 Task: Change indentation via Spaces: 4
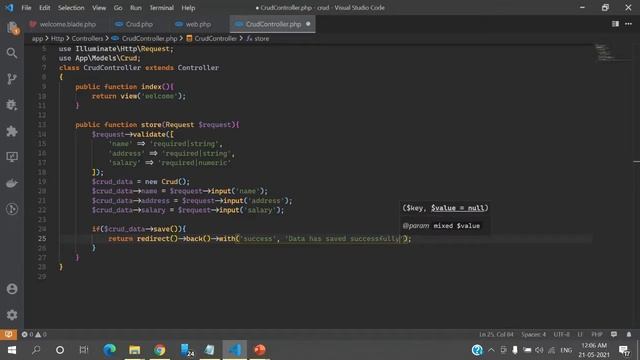coord(533,334)
